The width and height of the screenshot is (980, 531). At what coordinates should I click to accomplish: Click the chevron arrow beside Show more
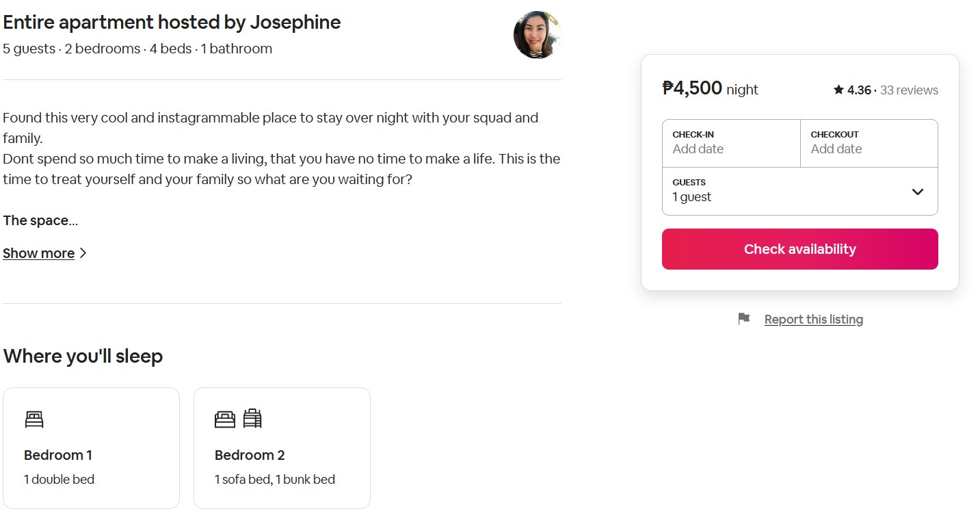[x=83, y=253]
